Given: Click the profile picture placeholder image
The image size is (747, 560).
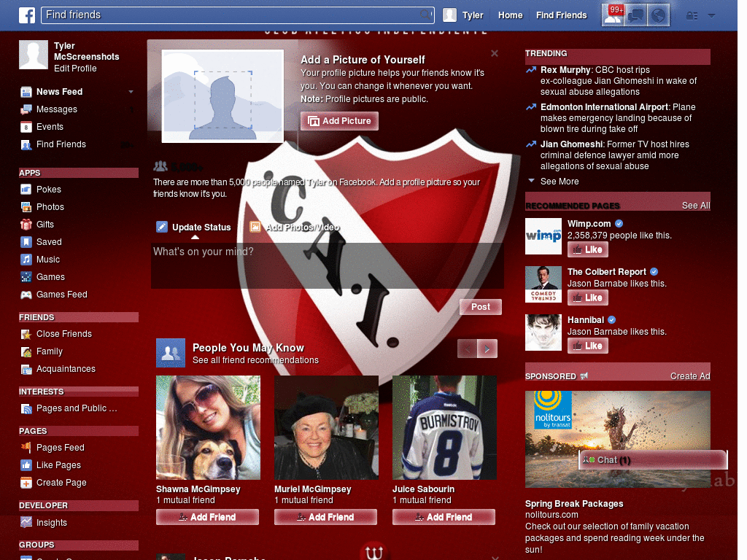Looking at the screenshot, I should click(222, 96).
